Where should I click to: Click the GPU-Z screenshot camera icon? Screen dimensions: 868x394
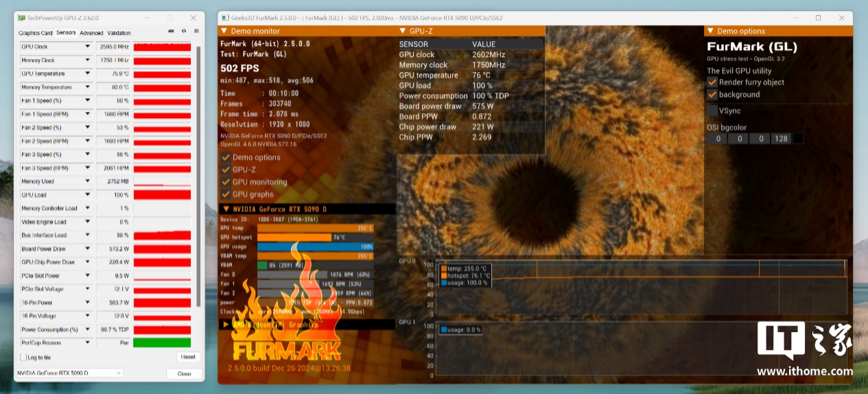(x=171, y=32)
